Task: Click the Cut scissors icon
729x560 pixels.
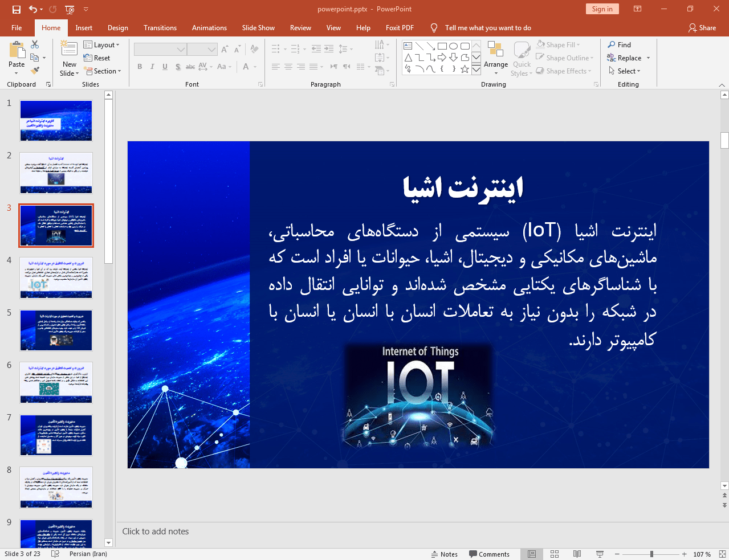Action: 35,44
